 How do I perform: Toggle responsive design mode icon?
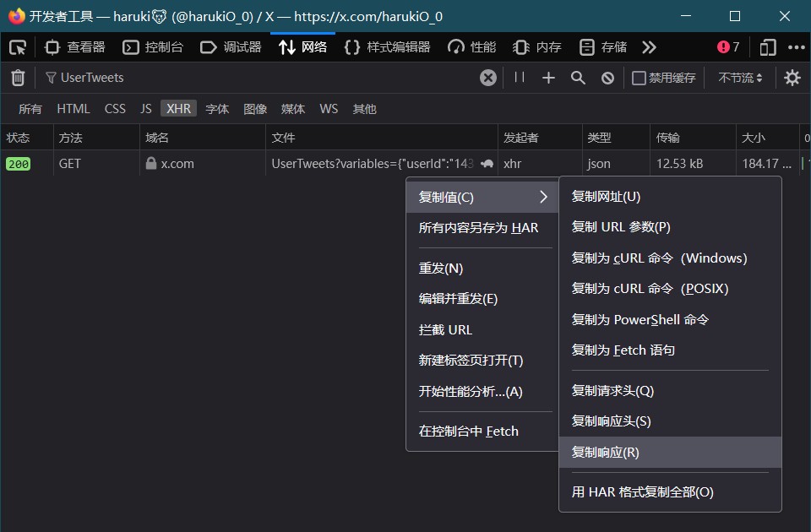[x=767, y=47]
